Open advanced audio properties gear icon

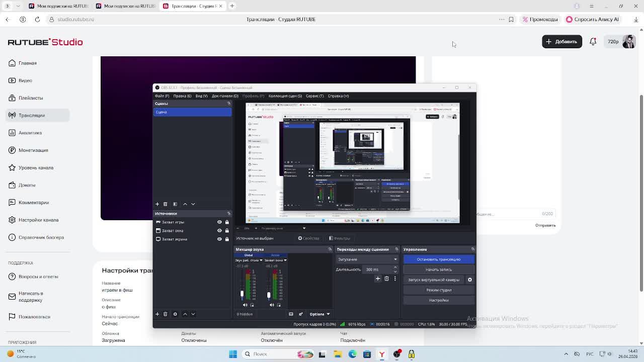pos(301,314)
